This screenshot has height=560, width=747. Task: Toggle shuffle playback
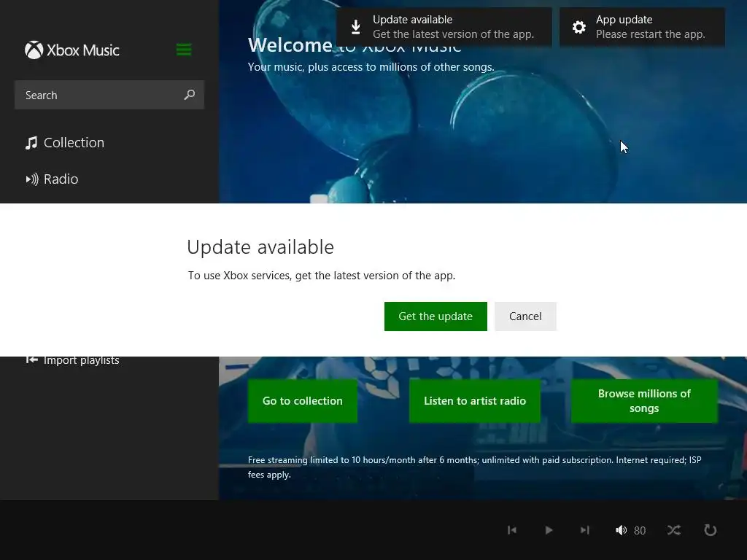pos(673,530)
